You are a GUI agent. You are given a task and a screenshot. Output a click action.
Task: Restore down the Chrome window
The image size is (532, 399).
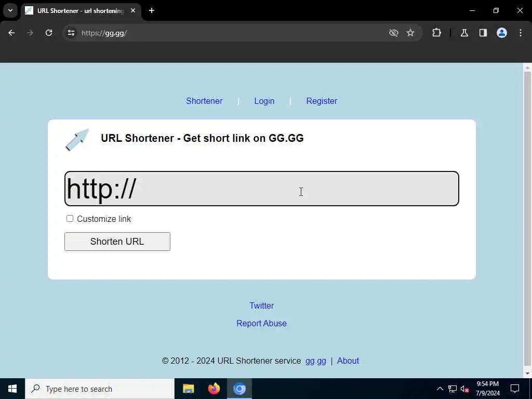coord(496,10)
